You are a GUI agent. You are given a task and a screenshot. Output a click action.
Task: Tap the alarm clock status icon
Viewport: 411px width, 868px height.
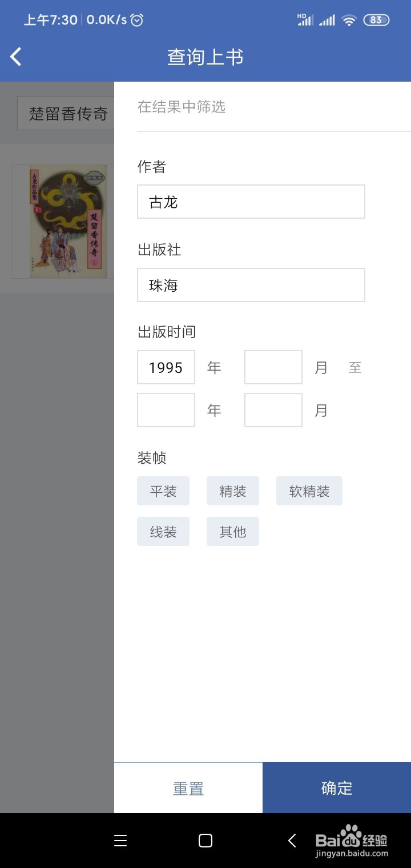(x=137, y=20)
